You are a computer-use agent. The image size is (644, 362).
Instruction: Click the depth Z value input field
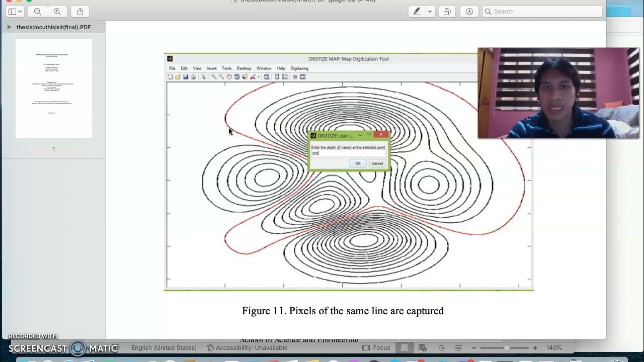click(348, 153)
